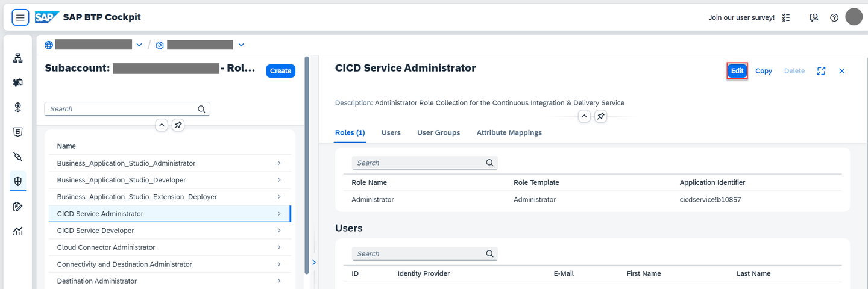Select Business_Application_Studio_Extension_Deployer row

[170, 197]
